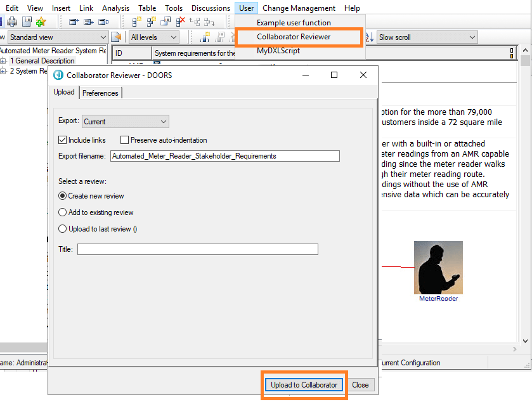Image resolution: width=532 pixels, height=404 pixels.
Task: Click the properties sheet icon next to printer
Action: click(x=27, y=22)
